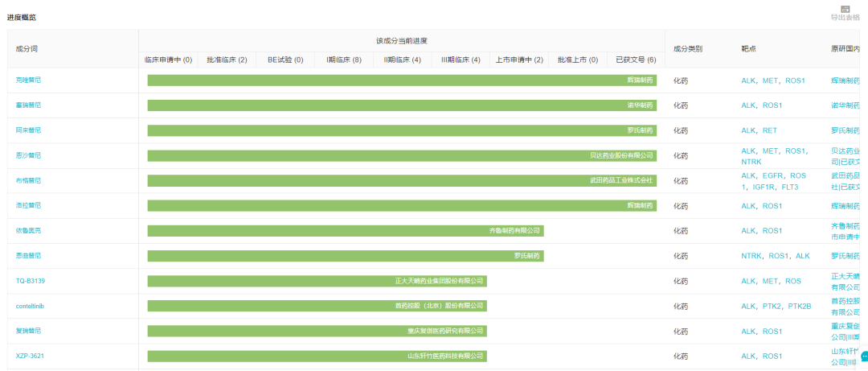
Task: Open the NTRK, ROS1, ALK target link
Action: click(775, 256)
